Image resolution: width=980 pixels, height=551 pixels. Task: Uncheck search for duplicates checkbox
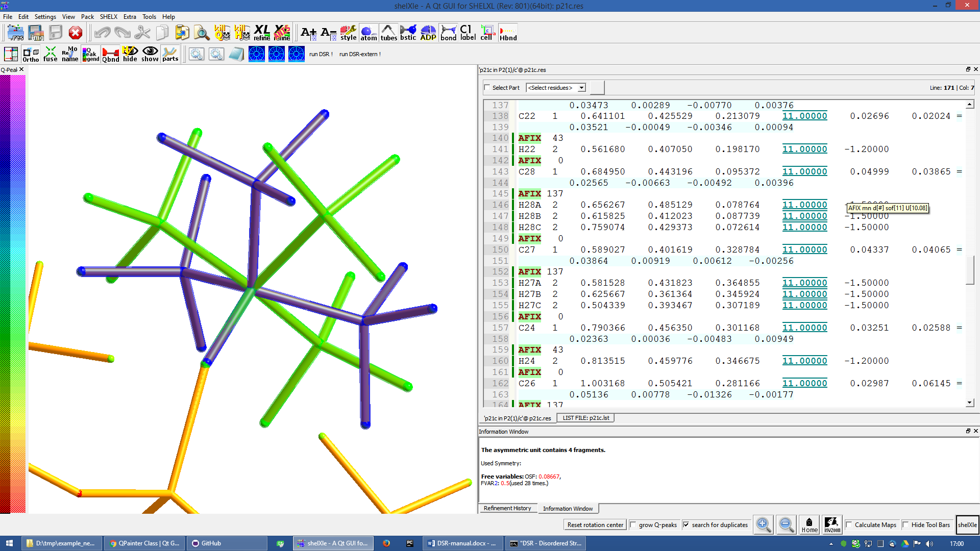pyautogui.click(x=686, y=525)
